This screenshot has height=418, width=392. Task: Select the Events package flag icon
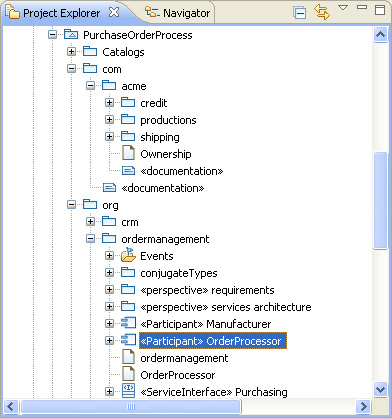pos(128,255)
